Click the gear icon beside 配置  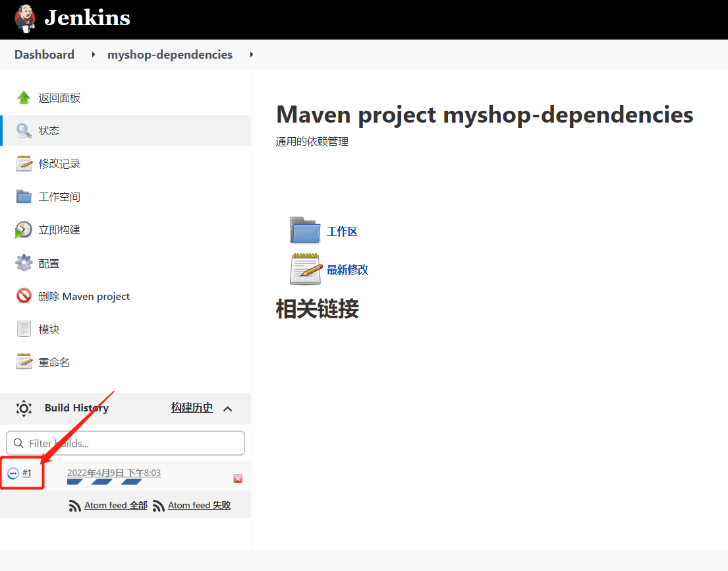coord(24,263)
